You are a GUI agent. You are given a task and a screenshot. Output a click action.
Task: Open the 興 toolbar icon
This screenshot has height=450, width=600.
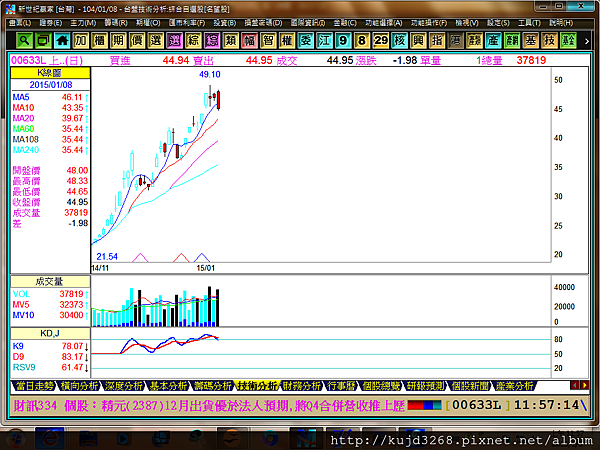(418, 41)
